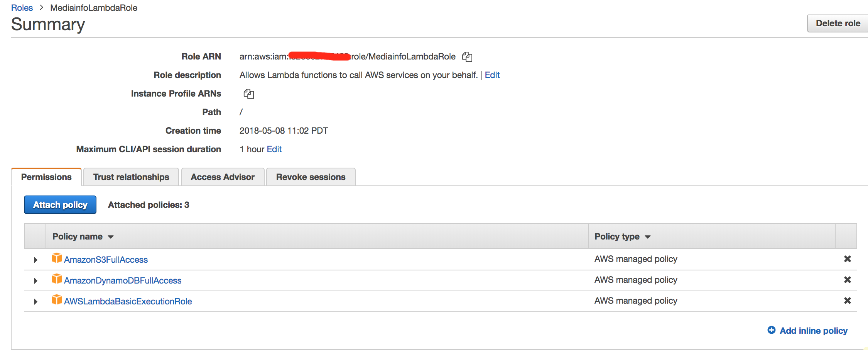Image resolution: width=868 pixels, height=350 pixels.
Task: Click the Add inline policy link
Action: (x=814, y=331)
